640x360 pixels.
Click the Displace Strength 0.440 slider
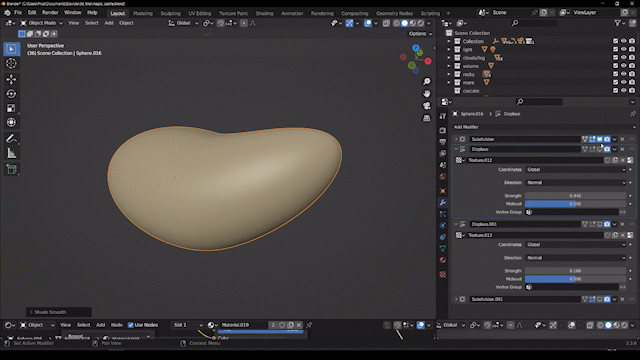tap(576, 196)
